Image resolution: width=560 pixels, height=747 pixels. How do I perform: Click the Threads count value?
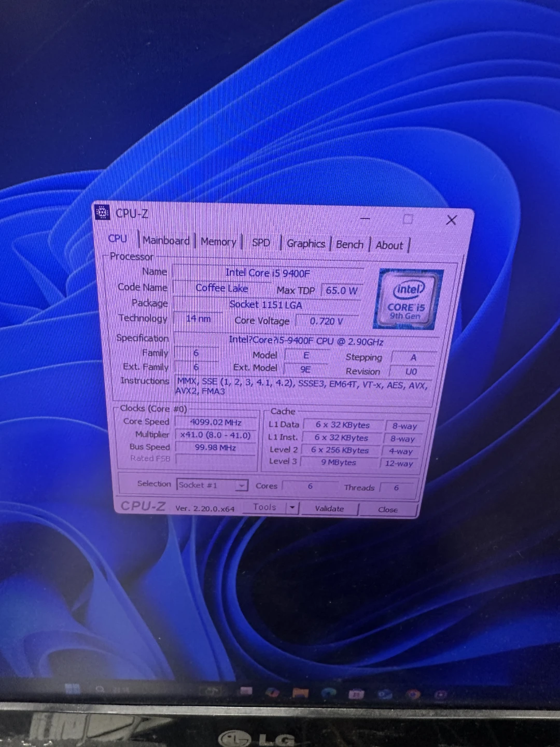tap(396, 488)
